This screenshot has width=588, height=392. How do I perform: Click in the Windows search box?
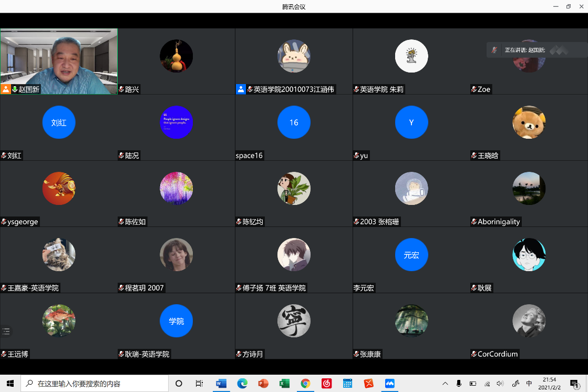(95, 384)
